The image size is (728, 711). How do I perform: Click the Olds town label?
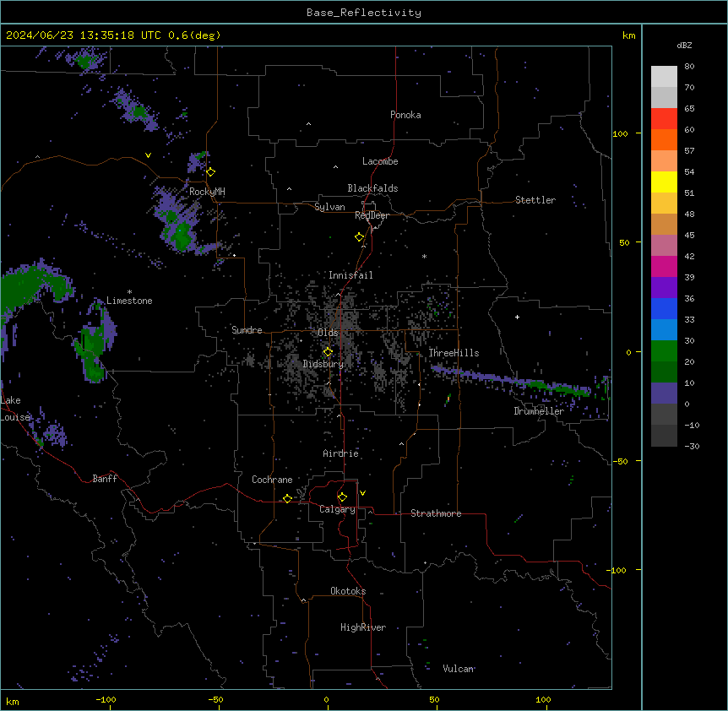click(328, 333)
